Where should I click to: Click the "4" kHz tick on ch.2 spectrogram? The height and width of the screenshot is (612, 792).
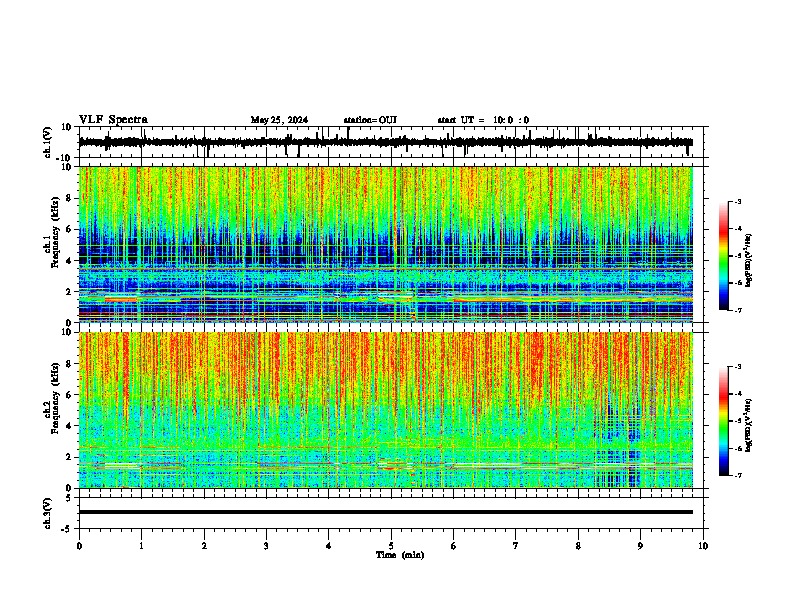(x=69, y=426)
